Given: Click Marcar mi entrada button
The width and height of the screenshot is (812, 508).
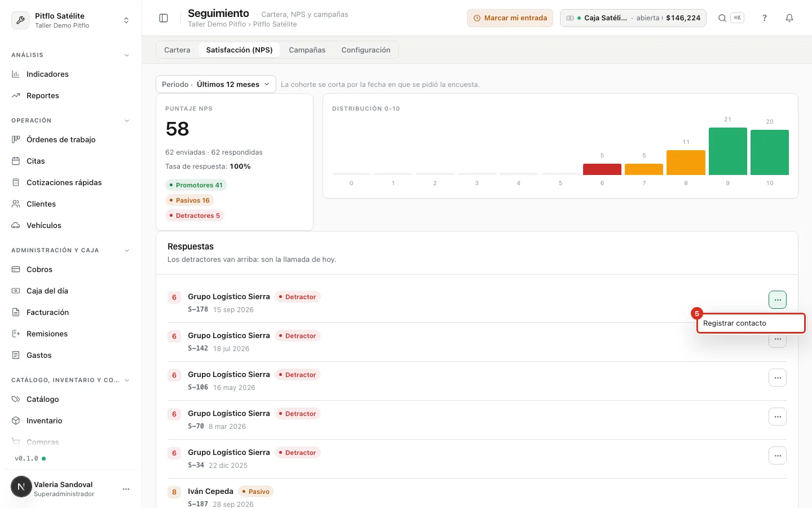Looking at the screenshot, I should pyautogui.click(x=510, y=18).
